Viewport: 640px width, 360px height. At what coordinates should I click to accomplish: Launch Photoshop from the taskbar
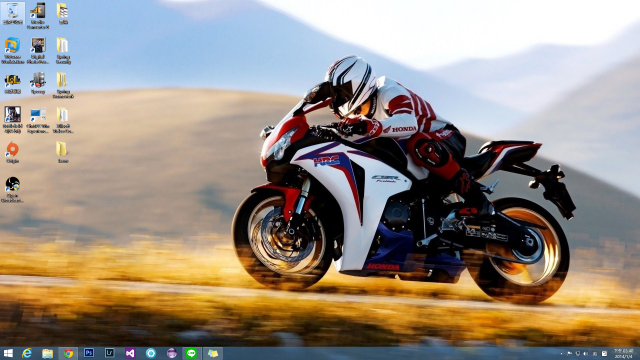89,353
